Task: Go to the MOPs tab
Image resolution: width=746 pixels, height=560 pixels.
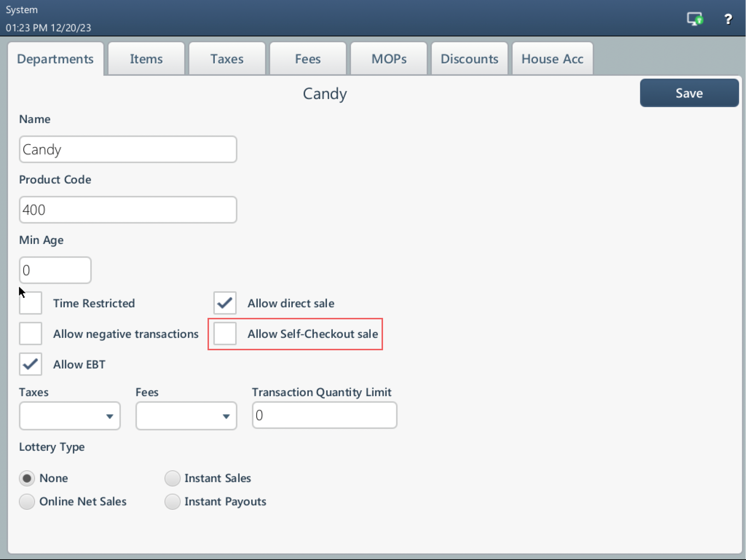Action: pos(388,59)
